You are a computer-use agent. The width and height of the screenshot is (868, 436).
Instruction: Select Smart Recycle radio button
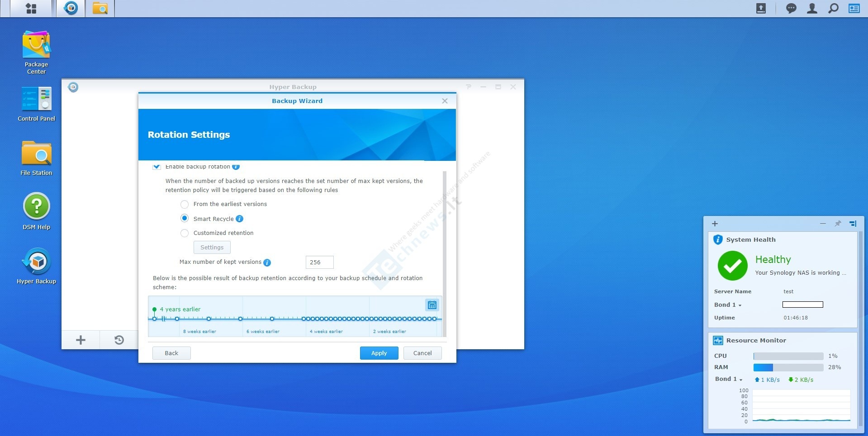pos(185,218)
